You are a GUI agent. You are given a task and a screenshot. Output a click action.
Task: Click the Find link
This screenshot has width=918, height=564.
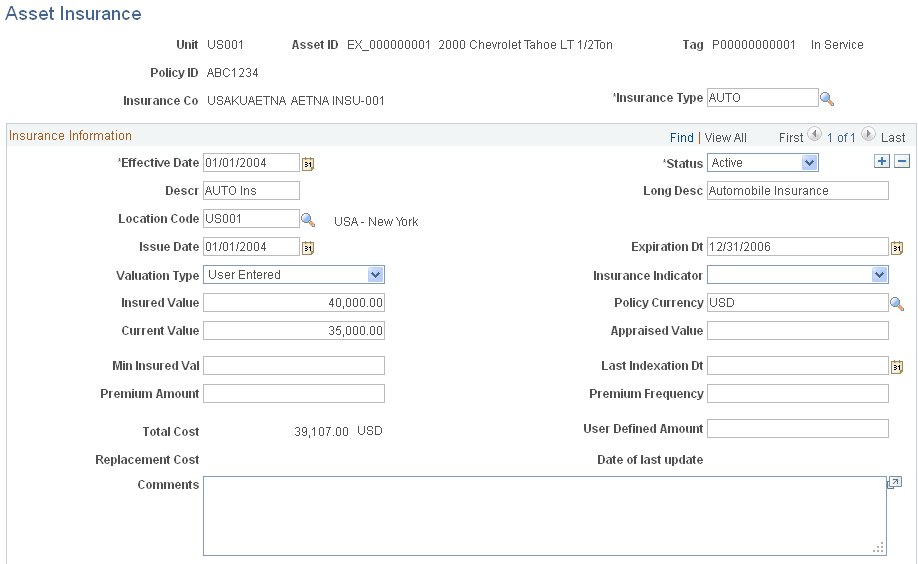(x=681, y=138)
